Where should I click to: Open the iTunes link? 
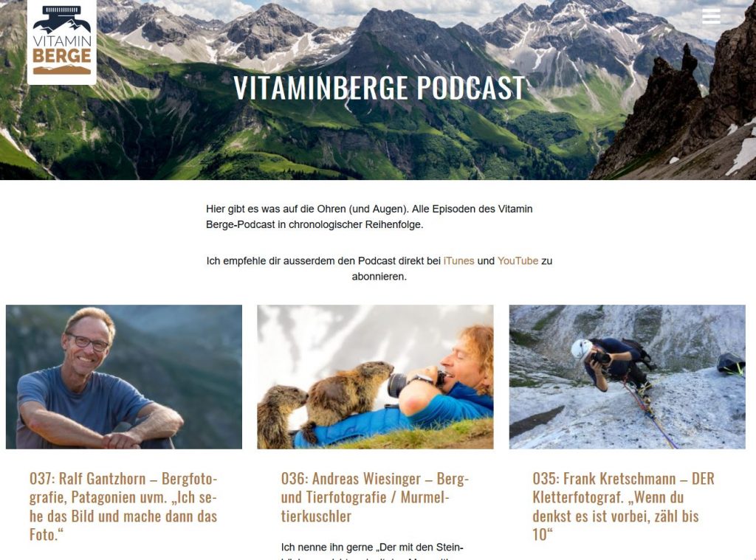(x=458, y=260)
